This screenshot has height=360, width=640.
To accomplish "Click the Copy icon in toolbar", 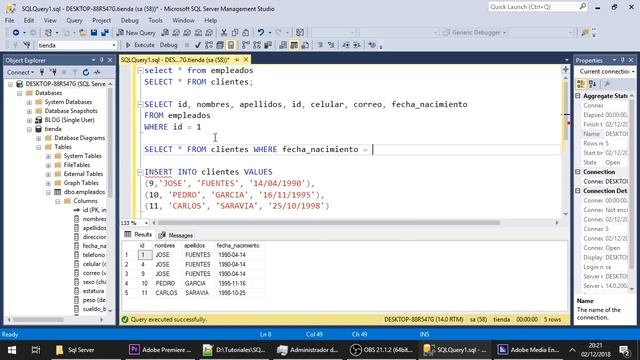I will (x=235, y=33).
